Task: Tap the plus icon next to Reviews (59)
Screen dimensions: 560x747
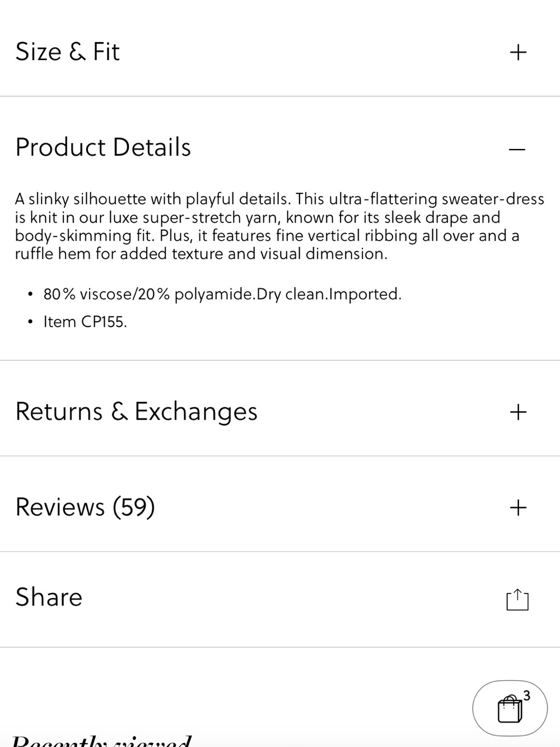Action: [518, 508]
